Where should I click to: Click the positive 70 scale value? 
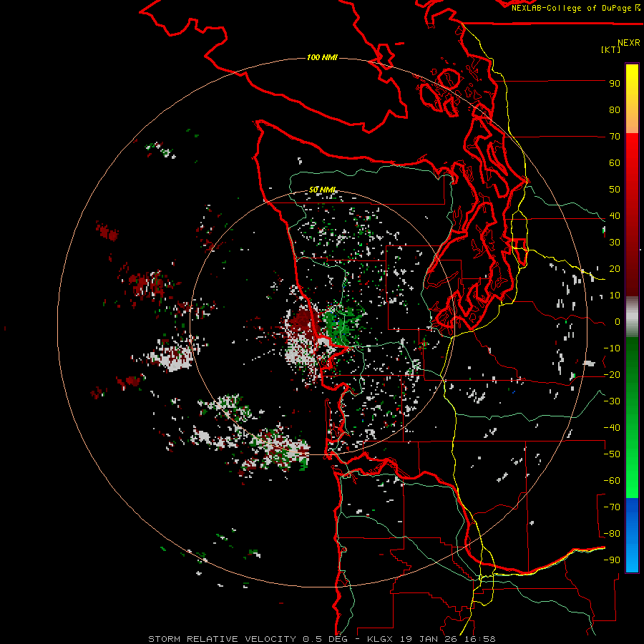[615, 137]
